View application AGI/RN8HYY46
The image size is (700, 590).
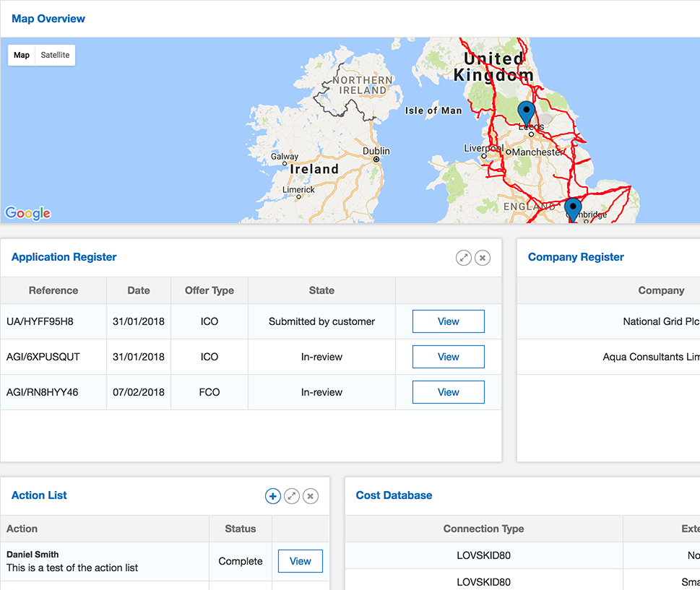pos(448,393)
